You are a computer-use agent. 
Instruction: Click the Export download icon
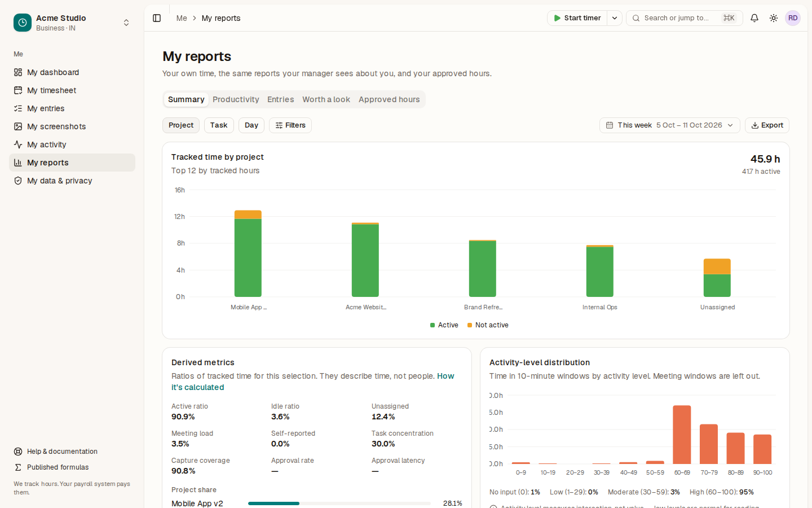click(755, 125)
